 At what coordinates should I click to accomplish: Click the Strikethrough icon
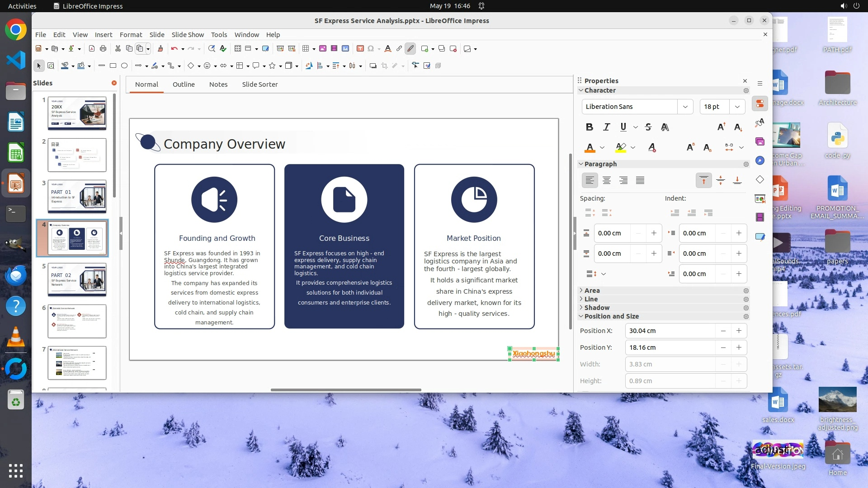point(648,127)
